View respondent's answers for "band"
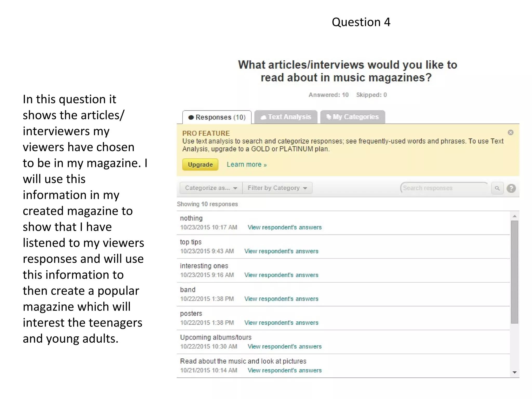The height and width of the screenshot is (399, 532). 281,299
